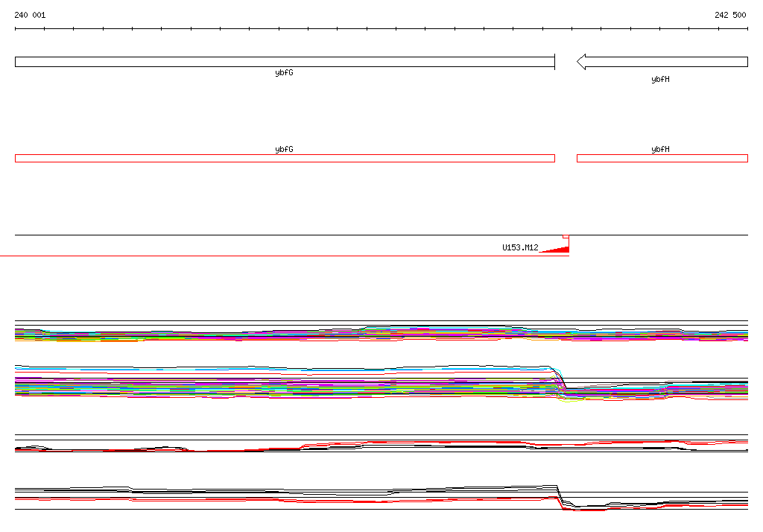Select the red ybfH annotation box
This screenshot has height=532, width=763.
click(662, 158)
